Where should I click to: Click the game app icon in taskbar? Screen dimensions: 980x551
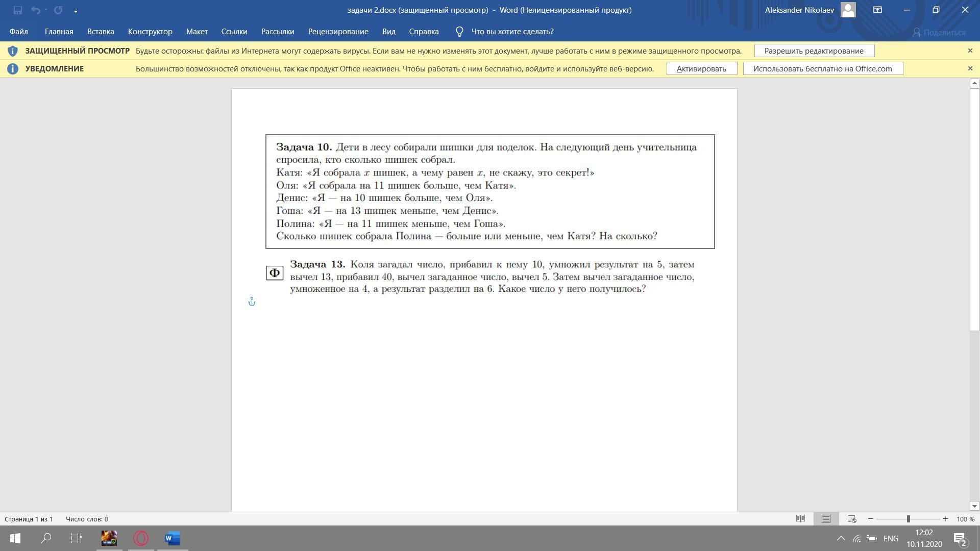(109, 538)
